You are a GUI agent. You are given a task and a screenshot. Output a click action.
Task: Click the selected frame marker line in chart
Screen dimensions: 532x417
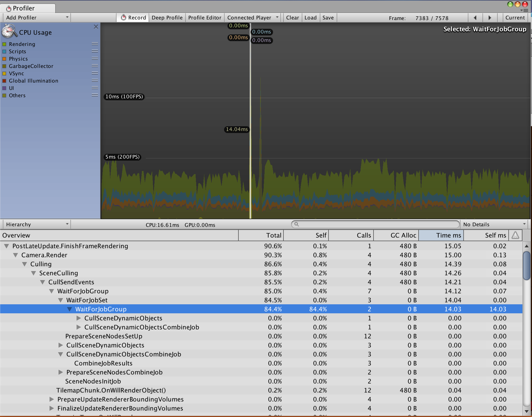pos(250,121)
